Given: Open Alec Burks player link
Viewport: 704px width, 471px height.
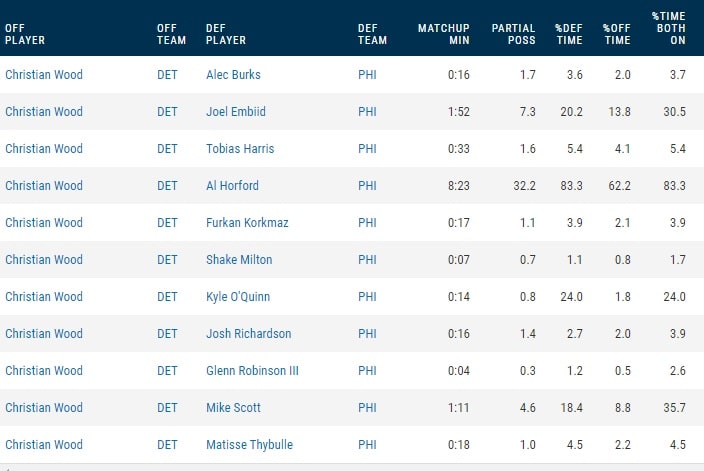Looking at the screenshot, I should (232, 74).
